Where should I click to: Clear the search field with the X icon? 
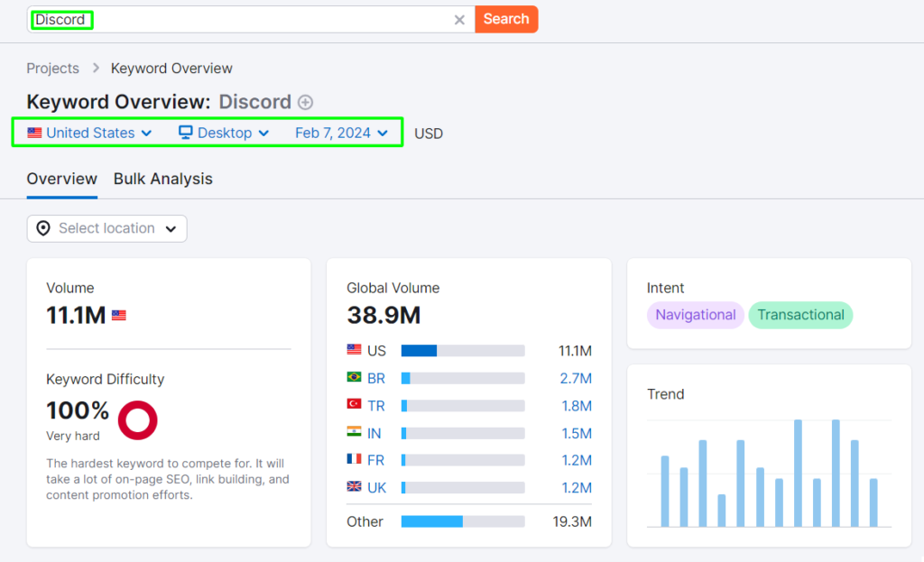[x=459, y=20]
